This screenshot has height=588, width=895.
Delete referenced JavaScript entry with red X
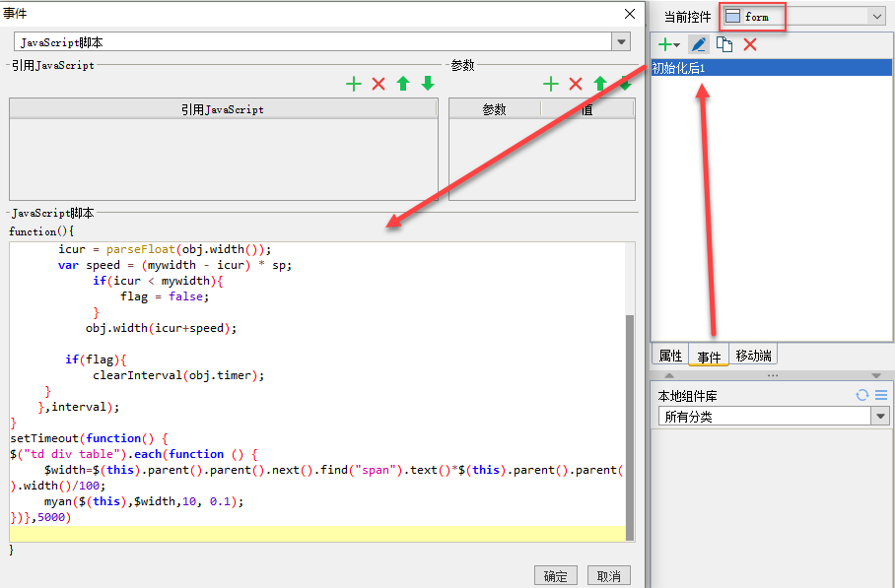379,85
